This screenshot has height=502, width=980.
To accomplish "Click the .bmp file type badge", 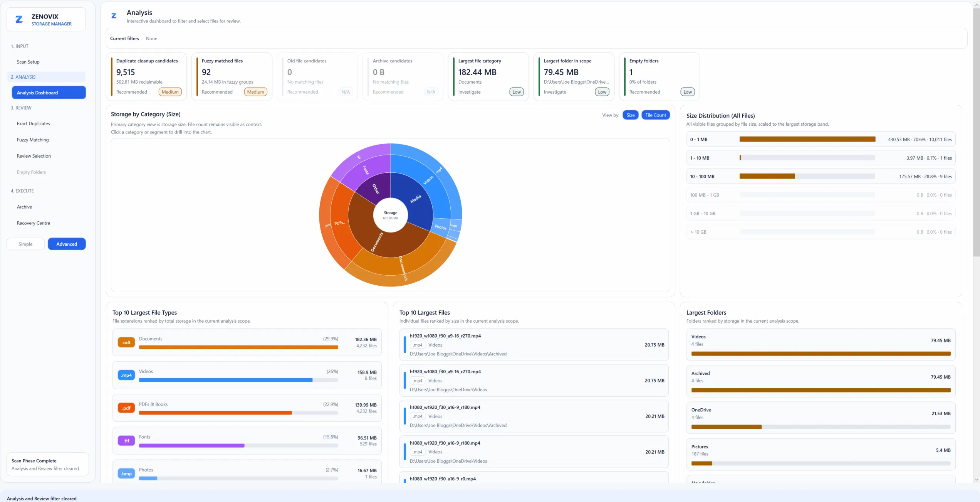I will pos(126,473).
